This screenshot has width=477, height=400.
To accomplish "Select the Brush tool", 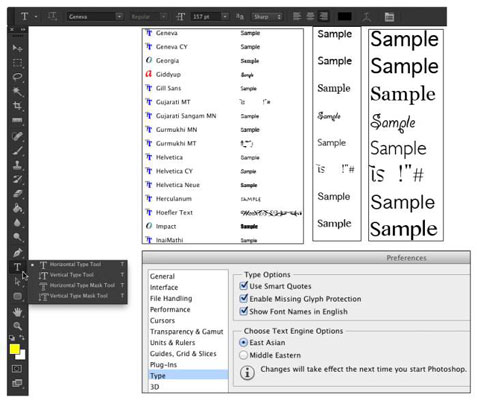I will [x=17, y=151].
